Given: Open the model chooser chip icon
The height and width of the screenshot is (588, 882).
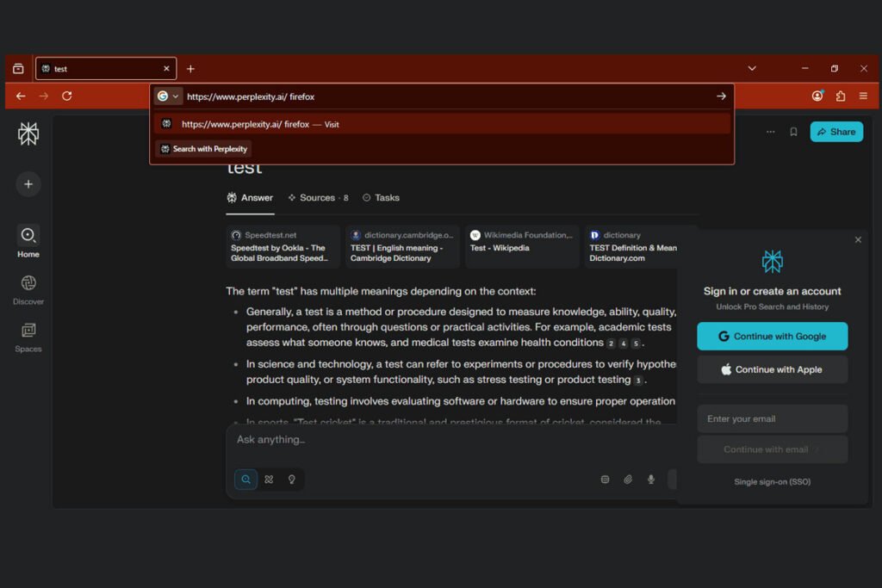Looking at the screenshot, I should (606, 480).
